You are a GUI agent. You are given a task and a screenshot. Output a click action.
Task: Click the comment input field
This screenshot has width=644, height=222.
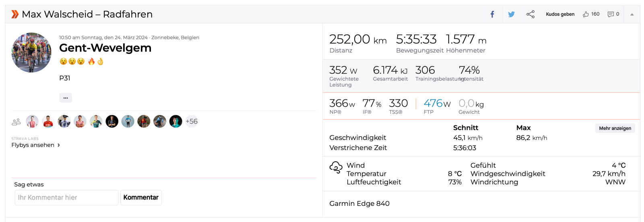(x=66, y=197)
